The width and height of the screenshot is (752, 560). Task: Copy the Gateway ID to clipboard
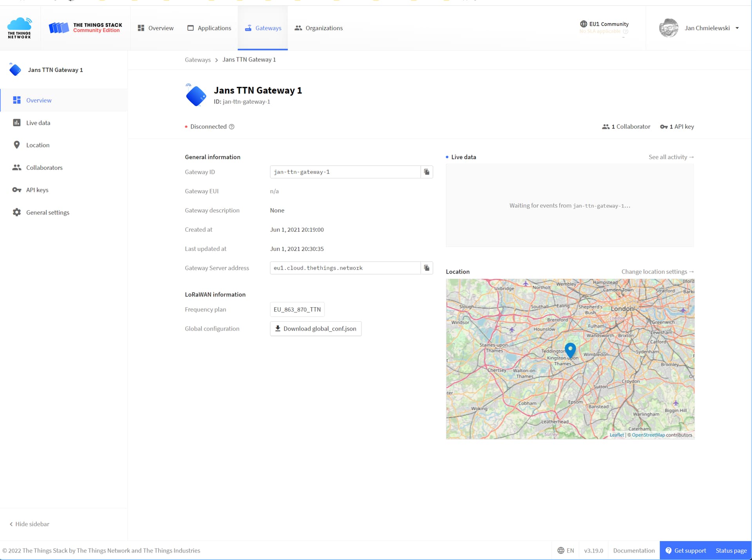427,172
